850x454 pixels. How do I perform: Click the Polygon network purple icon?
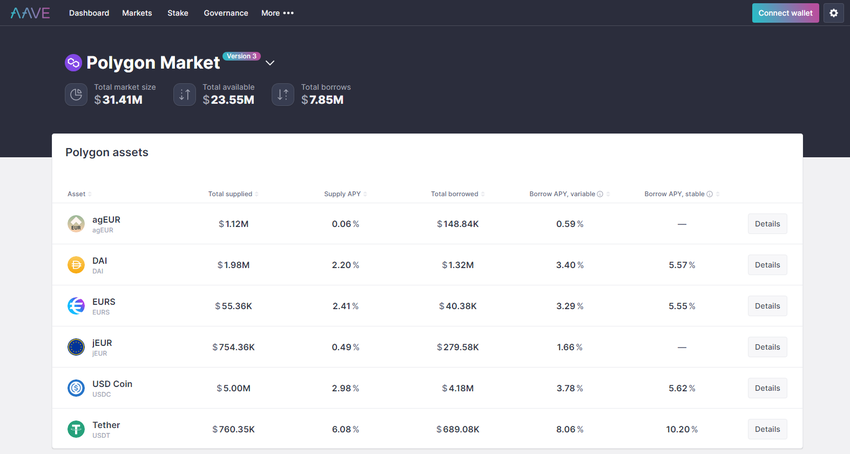[73, 63]
